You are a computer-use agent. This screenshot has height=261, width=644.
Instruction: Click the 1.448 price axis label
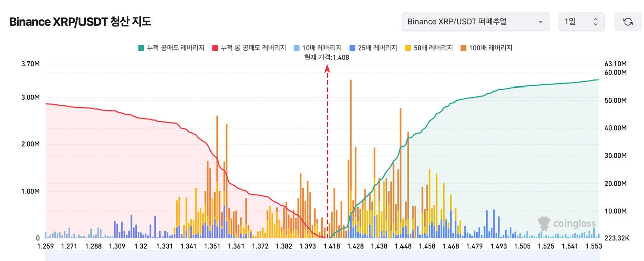point(403,246)
